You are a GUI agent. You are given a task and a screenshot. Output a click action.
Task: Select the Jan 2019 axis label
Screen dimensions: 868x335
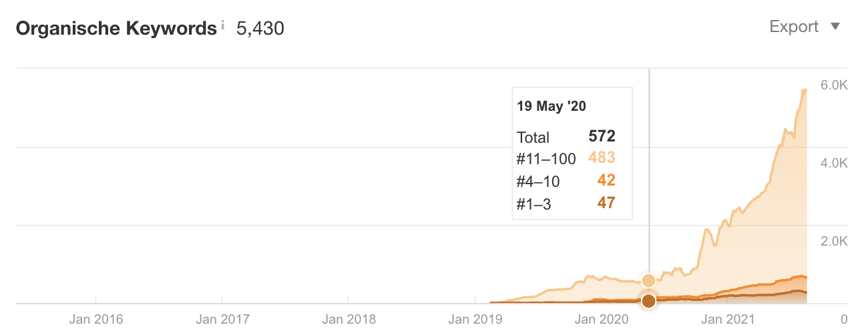click(x=473, y=320)
